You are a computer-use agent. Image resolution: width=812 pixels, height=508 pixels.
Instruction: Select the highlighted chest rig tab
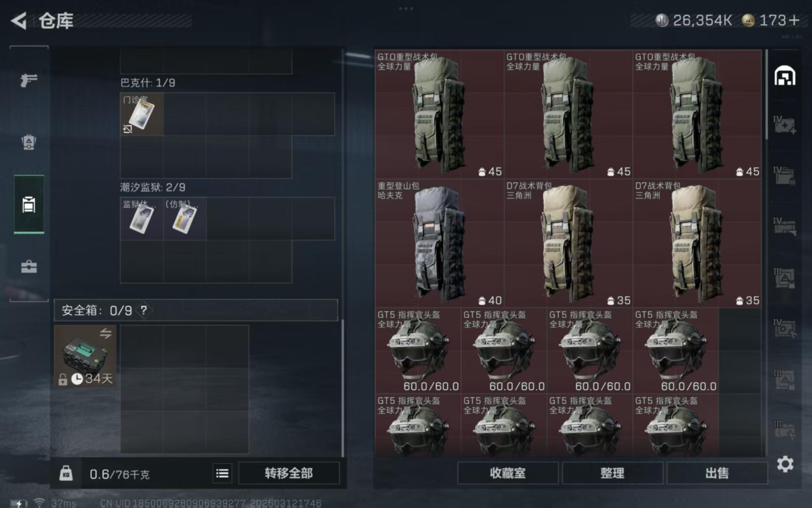pyautogui.click(x=29, y=205)
